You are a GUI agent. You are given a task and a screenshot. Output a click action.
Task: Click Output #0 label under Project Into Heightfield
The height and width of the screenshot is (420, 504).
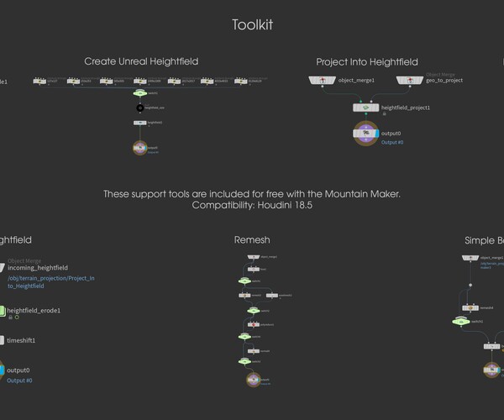pos(392,143)
